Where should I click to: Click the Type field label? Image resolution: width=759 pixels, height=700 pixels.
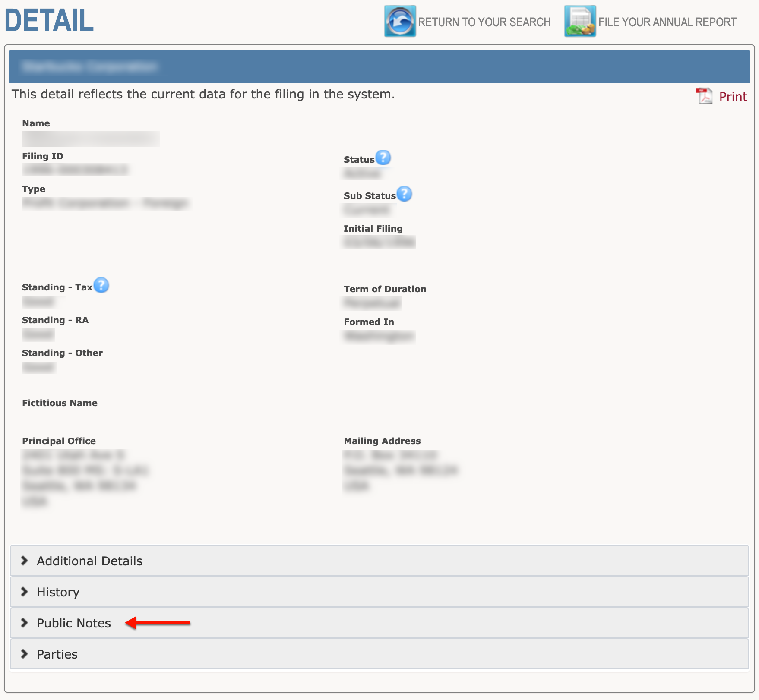point(34,189)
